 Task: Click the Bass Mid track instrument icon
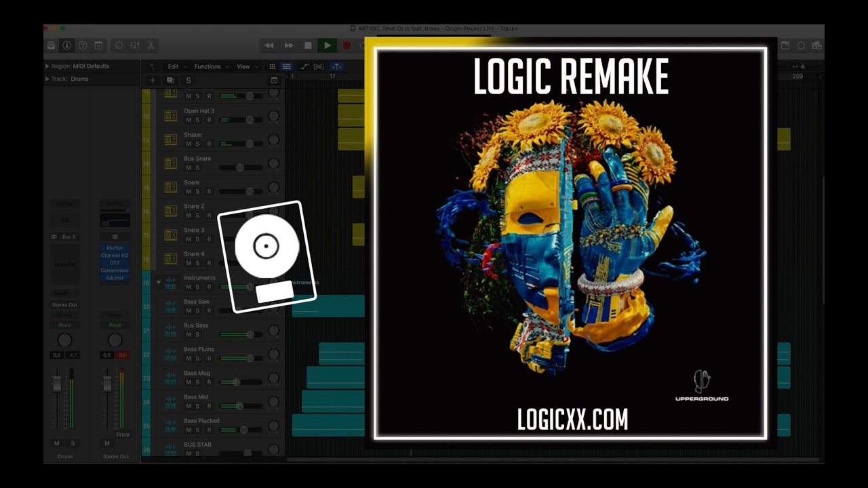tap(170, 401)
